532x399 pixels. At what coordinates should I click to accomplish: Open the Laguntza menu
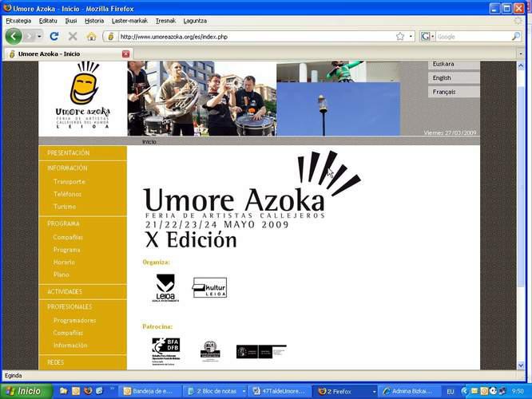click(195, 21)
